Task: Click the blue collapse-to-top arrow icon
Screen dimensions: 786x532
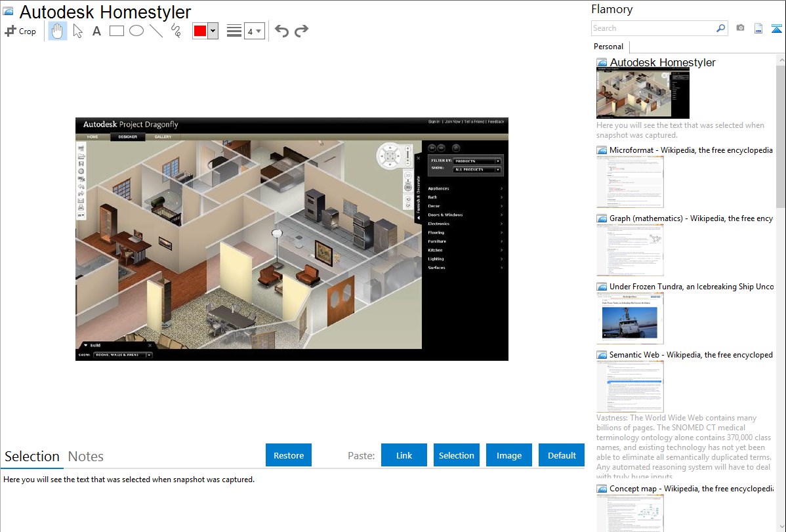Action: tap(776, 28)
